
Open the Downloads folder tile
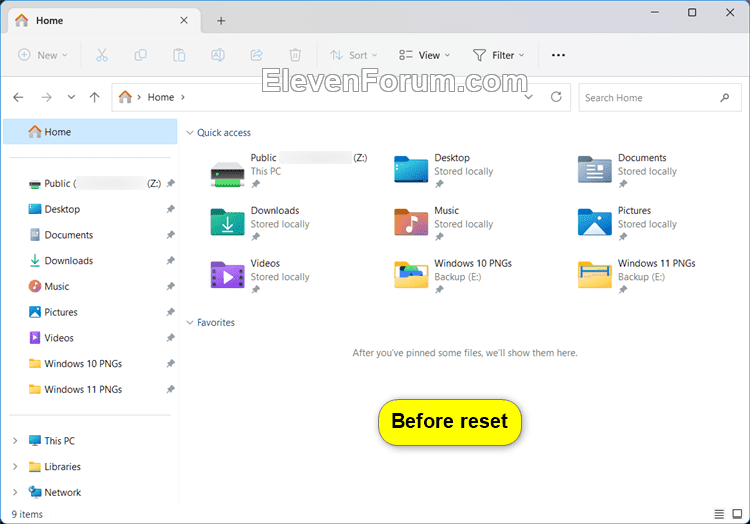260,223
